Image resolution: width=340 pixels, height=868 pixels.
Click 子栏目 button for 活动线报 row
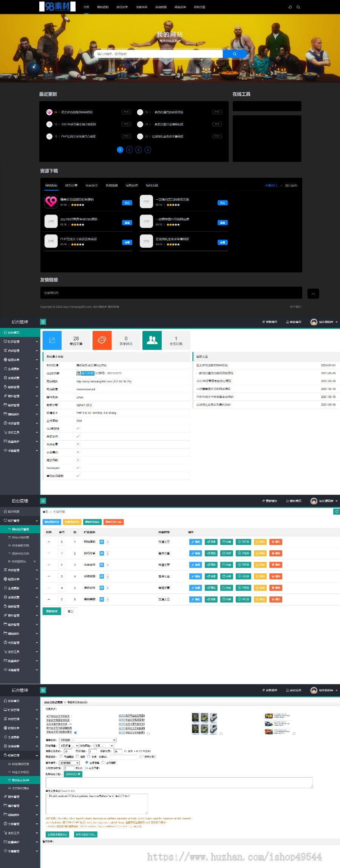243,576
